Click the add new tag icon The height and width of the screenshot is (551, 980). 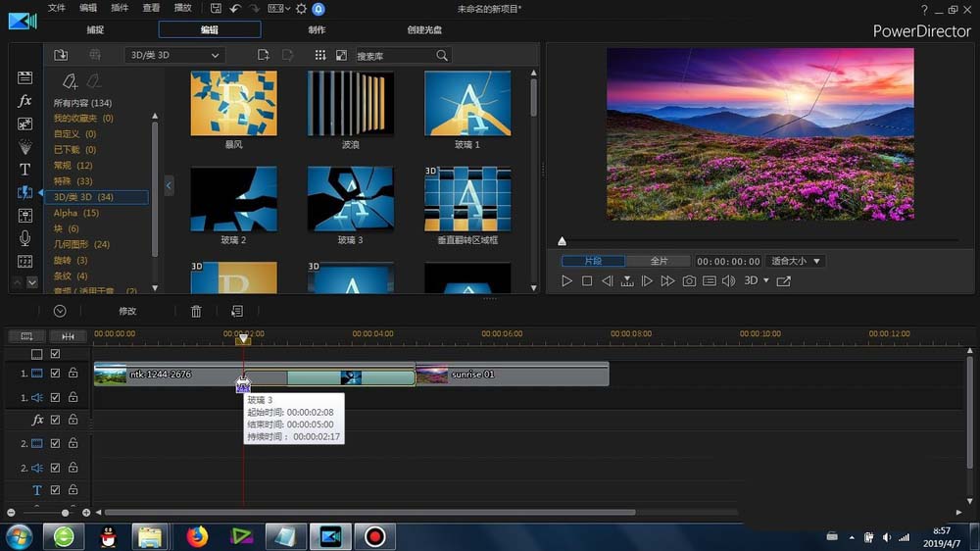70,81
